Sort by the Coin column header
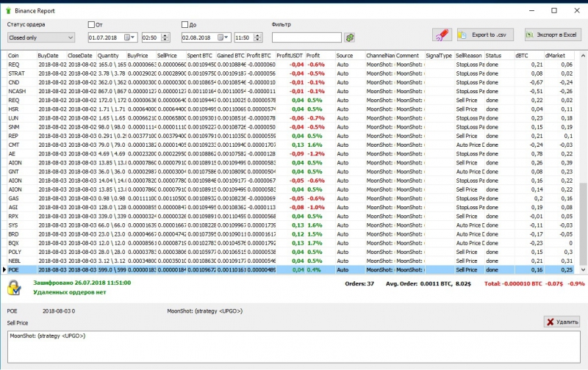This screenshot has width=588, height=370. [21, 55]
